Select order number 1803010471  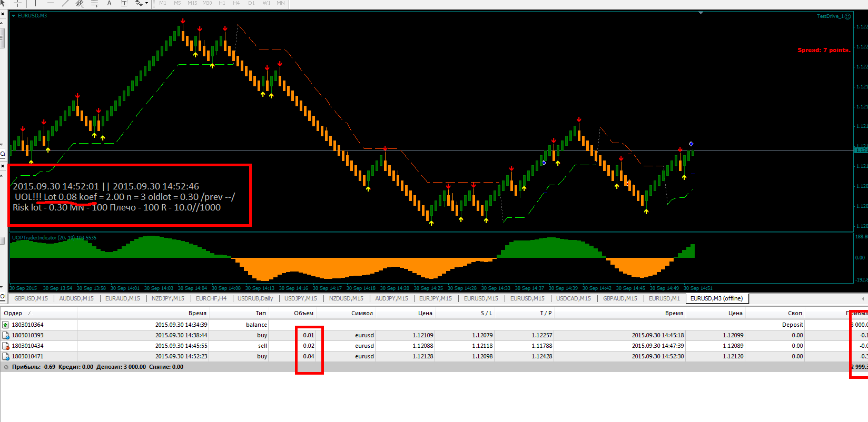[28, 356]
